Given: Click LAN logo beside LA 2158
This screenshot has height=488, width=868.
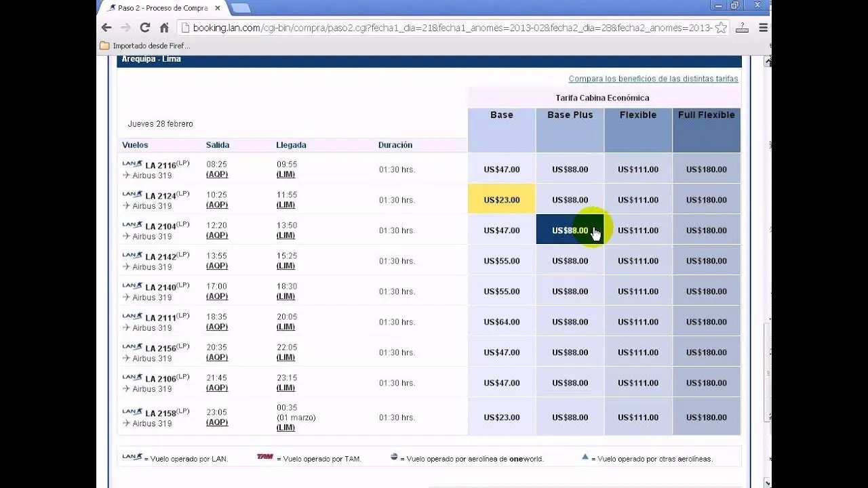Looking at the screenshot, I should click(132, 412).
